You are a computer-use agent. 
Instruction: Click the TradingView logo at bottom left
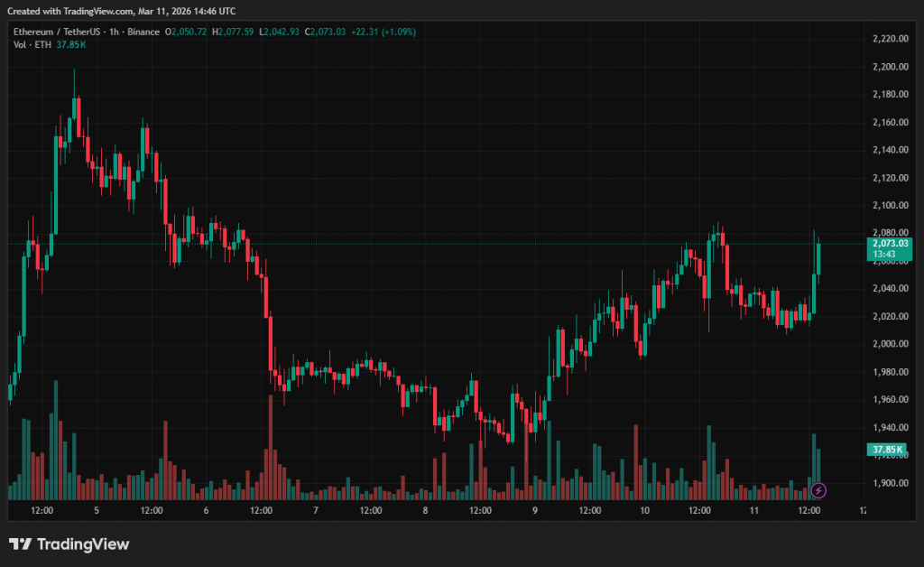[69, 544]
